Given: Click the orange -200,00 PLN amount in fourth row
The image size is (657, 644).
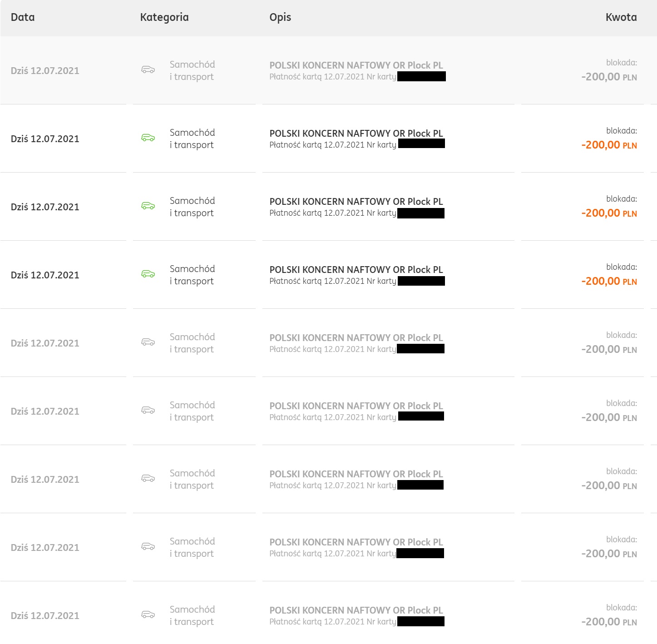Looking at the screenshot, I should 609,281.
